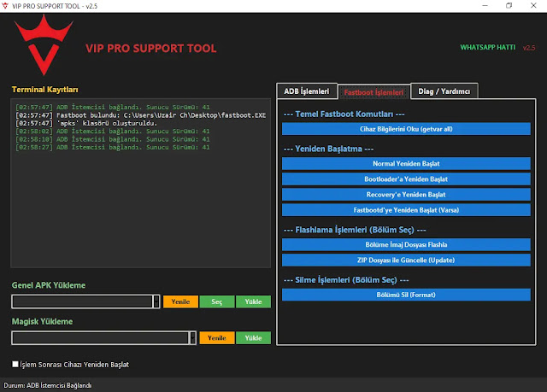Open the Genel APK Yükleme dropdown arrow

pos(156,301)
